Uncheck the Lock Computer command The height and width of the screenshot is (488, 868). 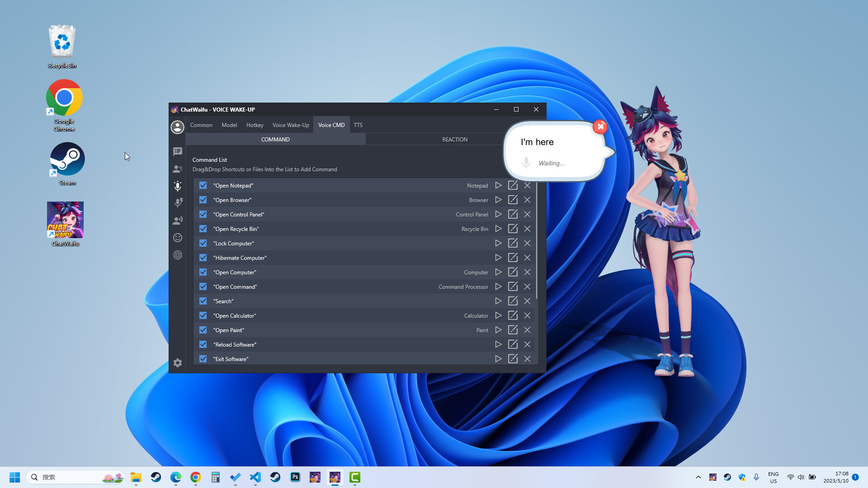point(203,243)
